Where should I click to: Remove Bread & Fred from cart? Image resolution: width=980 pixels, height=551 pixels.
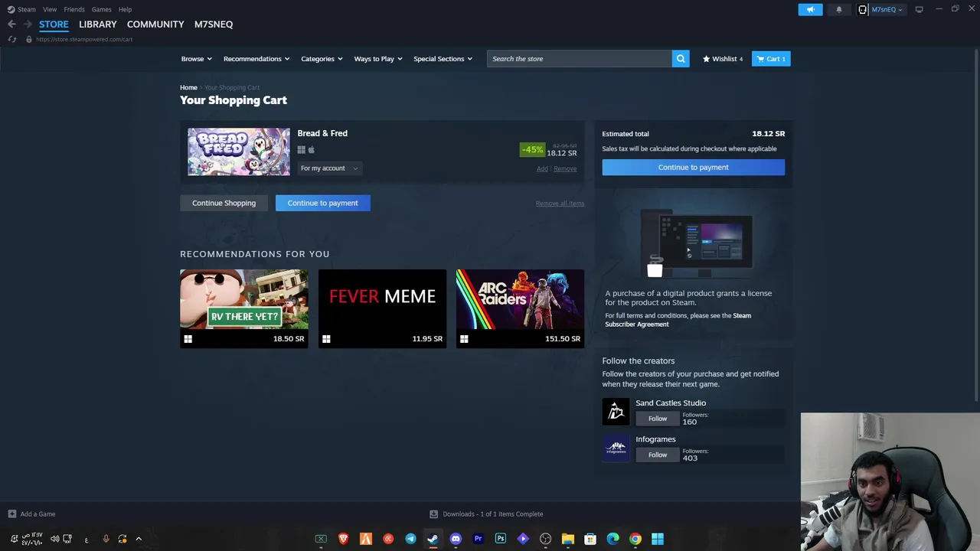coord(565,168)
